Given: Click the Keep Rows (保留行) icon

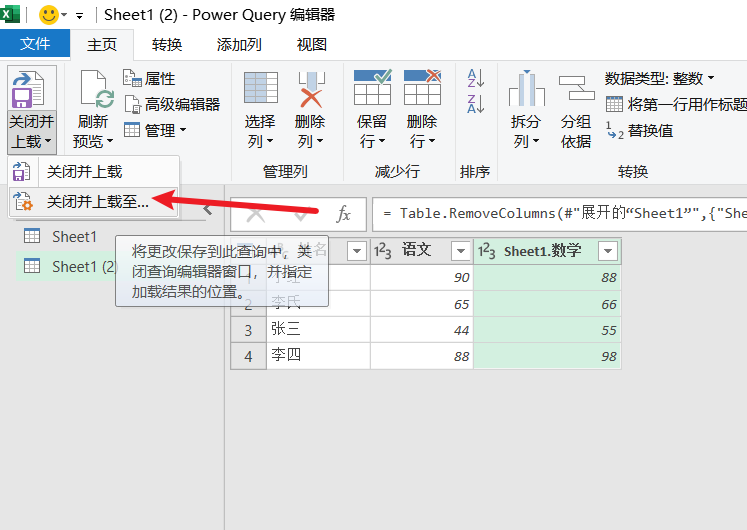Looking at the screenshot, I should (373, 88).
